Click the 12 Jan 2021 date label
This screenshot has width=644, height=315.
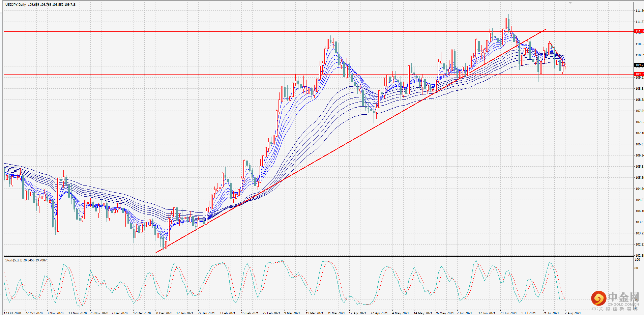pyautogui.click(x=185, y=313)
